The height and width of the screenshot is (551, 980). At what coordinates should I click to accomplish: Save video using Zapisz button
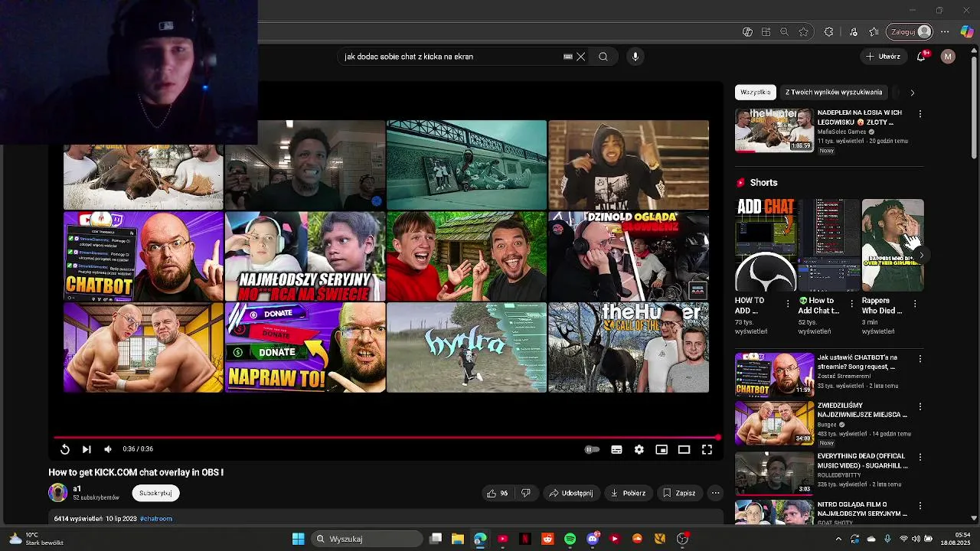679,494
